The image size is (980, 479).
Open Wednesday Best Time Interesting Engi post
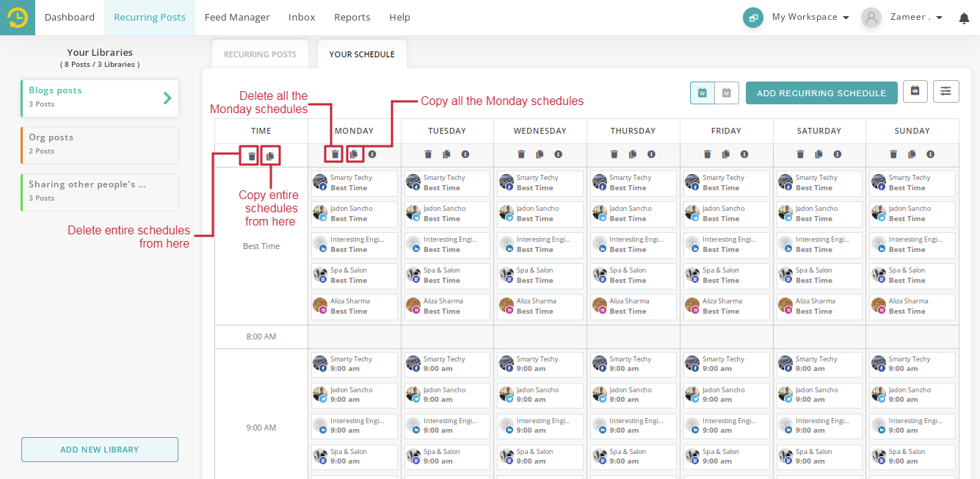(540, 245)
